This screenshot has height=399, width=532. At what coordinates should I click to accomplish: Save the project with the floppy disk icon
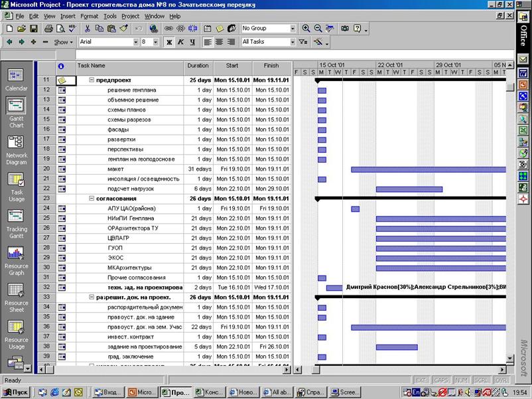pyautogui.click(x=33, y=29)
